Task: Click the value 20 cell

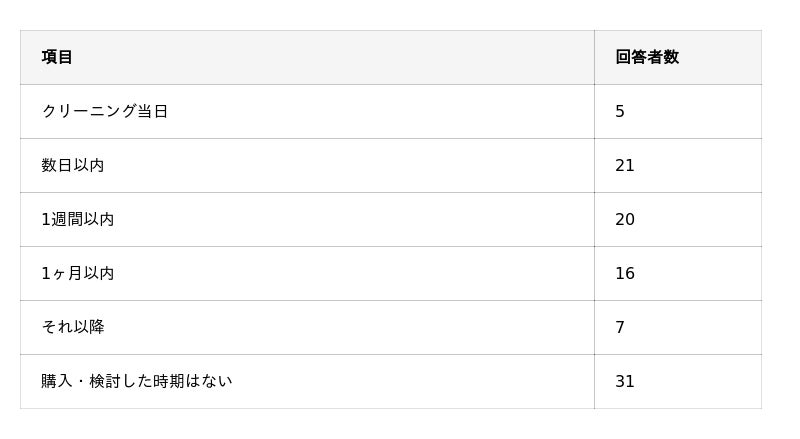Action: (625, 220)
